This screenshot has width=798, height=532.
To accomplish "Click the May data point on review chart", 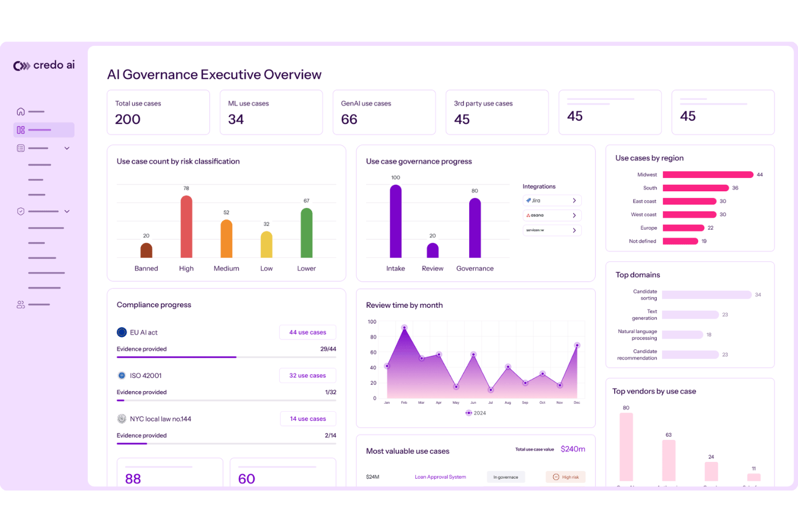I will [x=456, y=386].
